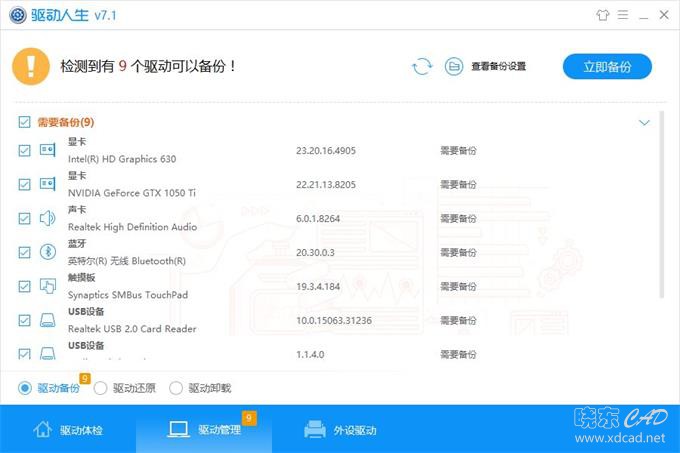Click the Intel graphics card icon

pyautogui.click(x=48, y=150)
